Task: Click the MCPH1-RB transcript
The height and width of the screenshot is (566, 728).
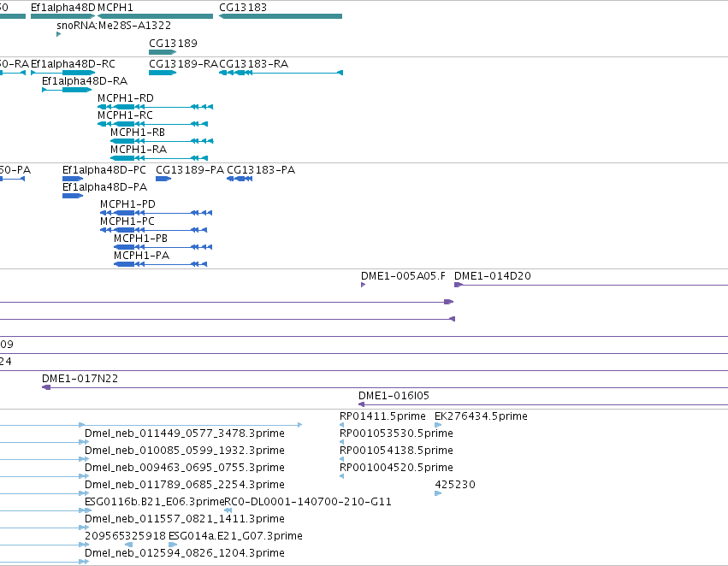Action: click(x=162, y=142)
